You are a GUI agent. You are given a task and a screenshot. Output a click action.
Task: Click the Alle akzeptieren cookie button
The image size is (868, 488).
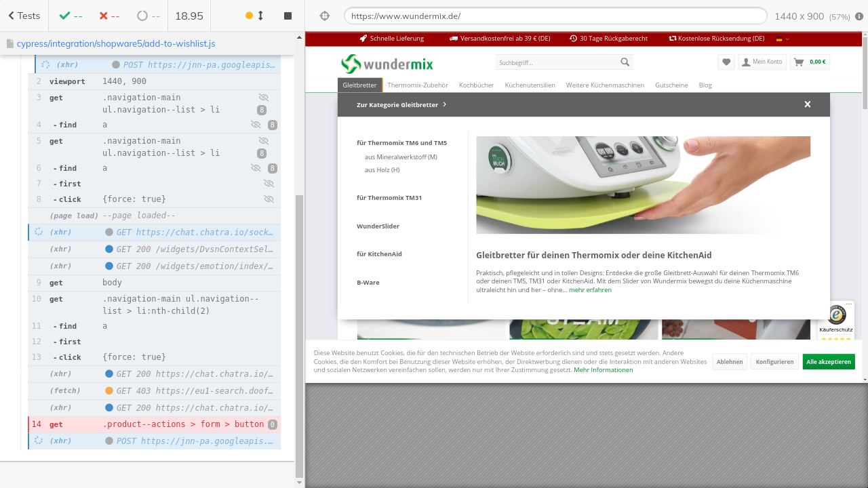click(x=828, y=362)
